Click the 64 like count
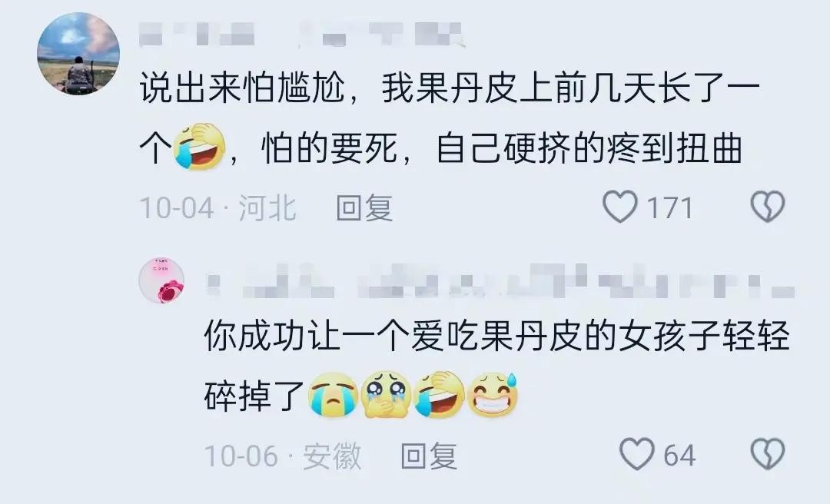This screenshot has height=504, width=830. pos(679,456)
